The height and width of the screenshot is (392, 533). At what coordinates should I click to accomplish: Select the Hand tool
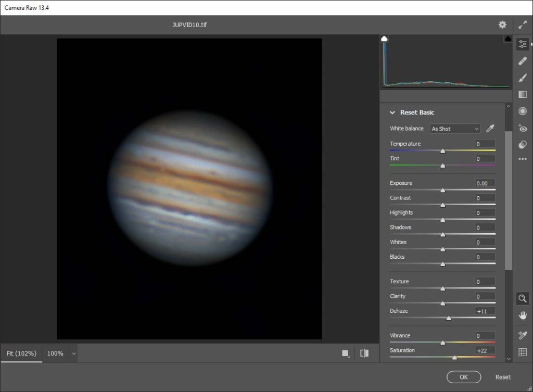pyautogui.click(x=523, y=314)
